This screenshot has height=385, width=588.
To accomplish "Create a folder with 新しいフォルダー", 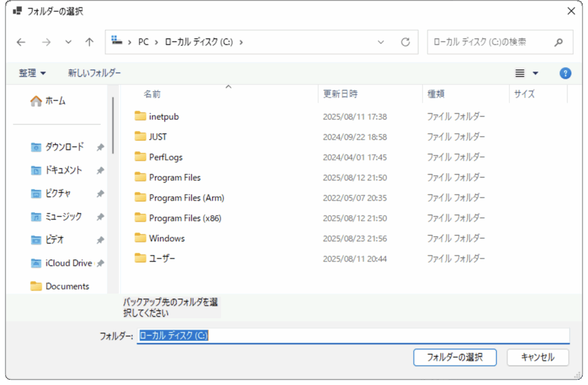I will point(94,73).
